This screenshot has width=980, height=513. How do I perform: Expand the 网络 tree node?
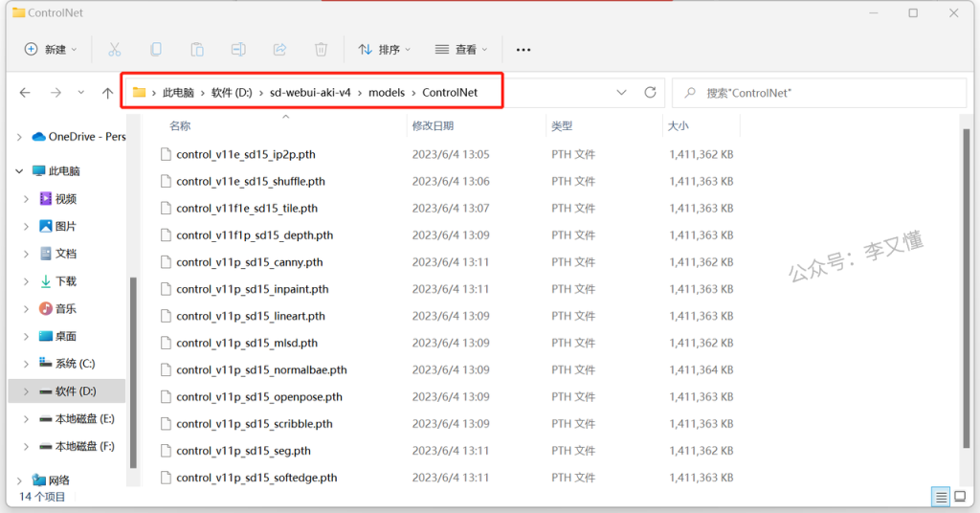click(19, 480)
